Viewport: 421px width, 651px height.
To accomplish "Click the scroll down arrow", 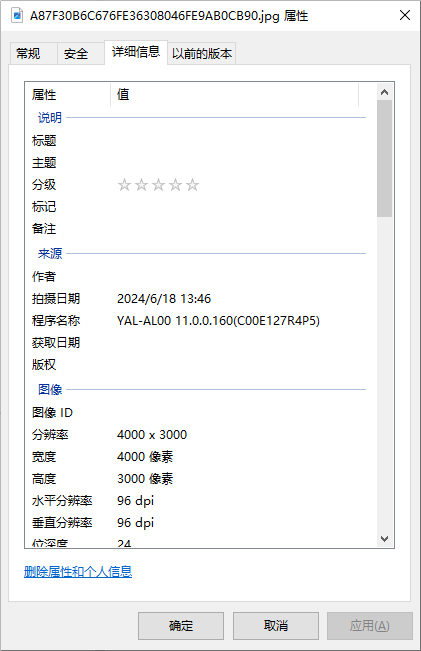I will tap(384, 538).
